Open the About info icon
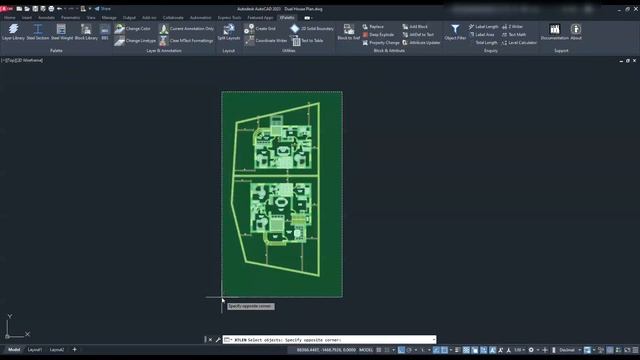Image resolution: width=640 pixels, height=360 pixels. [x=576, y=32]
